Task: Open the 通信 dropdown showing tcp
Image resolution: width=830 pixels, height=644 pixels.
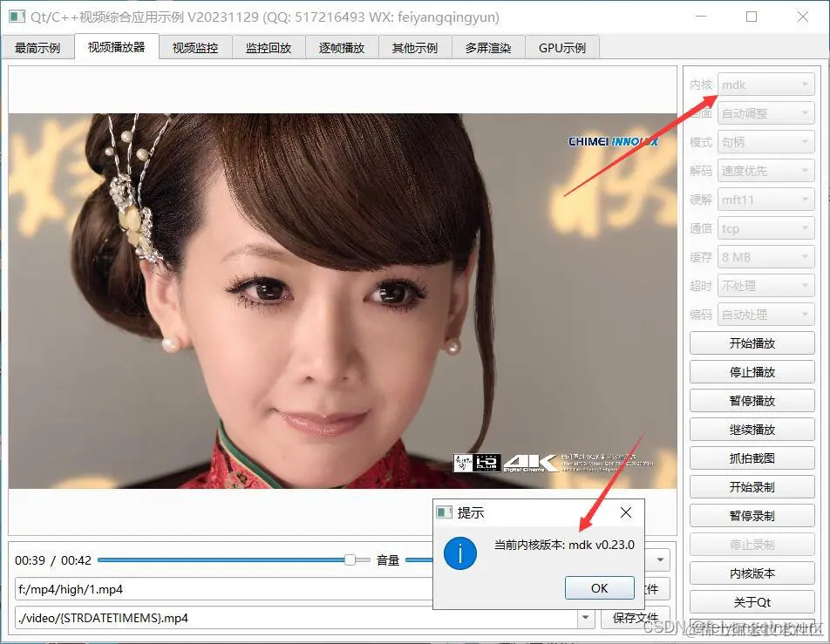Action: [765, 228]
